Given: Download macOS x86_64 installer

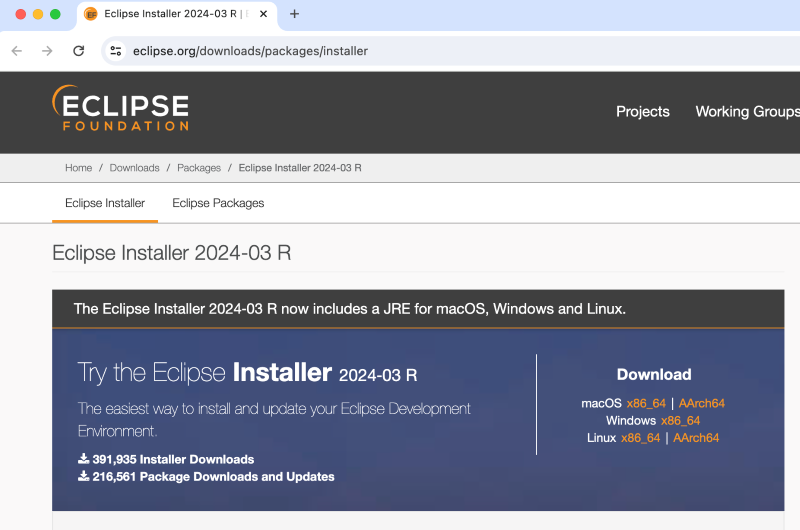Looking at the screenshot, I should pyautogui.click(x=646, y=403).
